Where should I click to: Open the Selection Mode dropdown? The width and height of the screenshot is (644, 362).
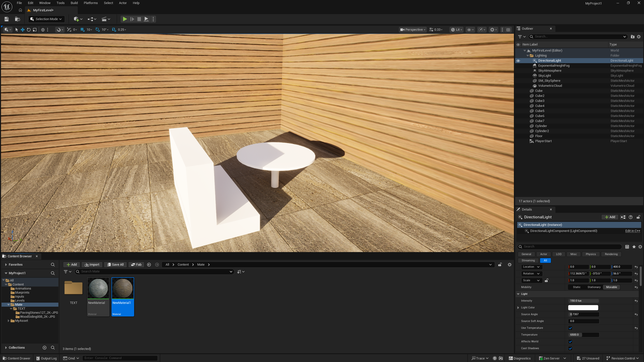click(46, 19)
